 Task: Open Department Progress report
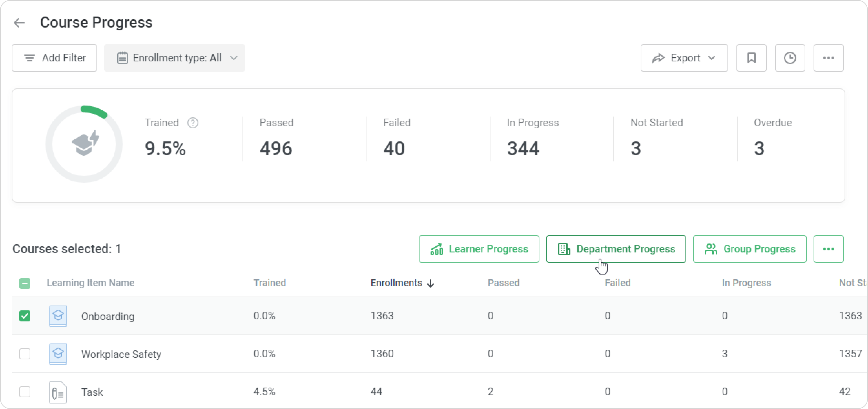(x=616, y=249)
